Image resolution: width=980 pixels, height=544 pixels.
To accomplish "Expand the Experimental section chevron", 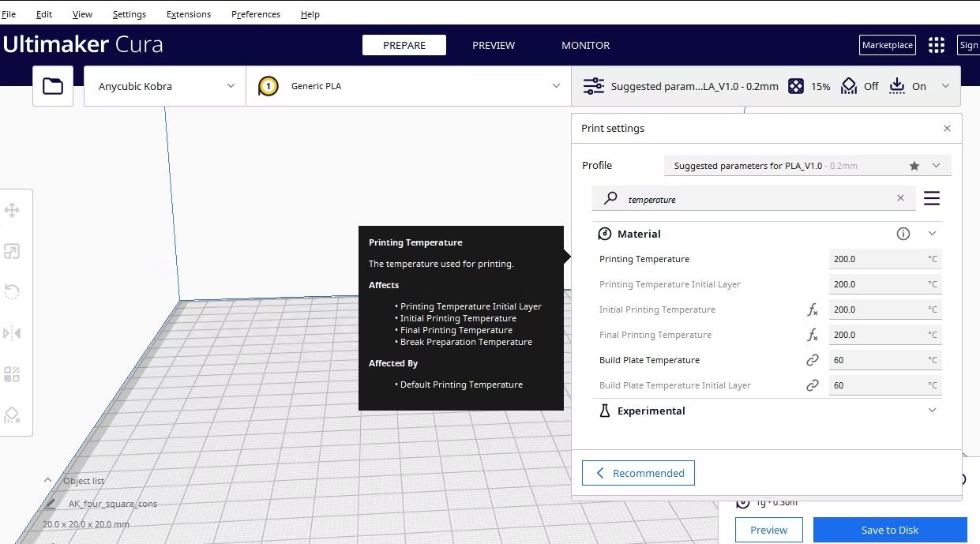I will point(932,411).
